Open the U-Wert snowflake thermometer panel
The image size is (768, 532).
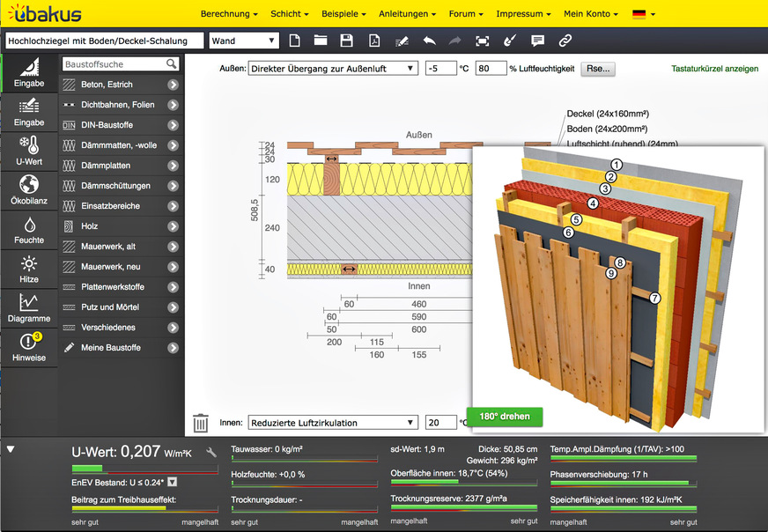coord(29,151)
